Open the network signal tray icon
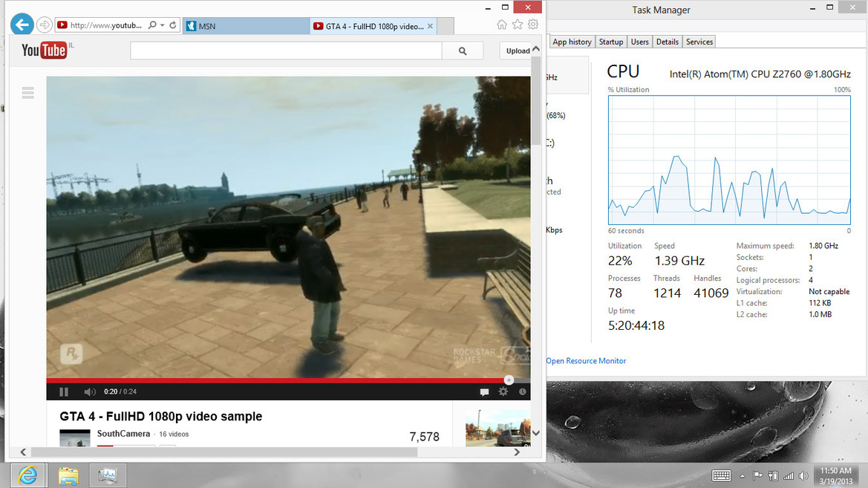The height and width of the screenshot is (488, 868). click(x=789, y=476)
